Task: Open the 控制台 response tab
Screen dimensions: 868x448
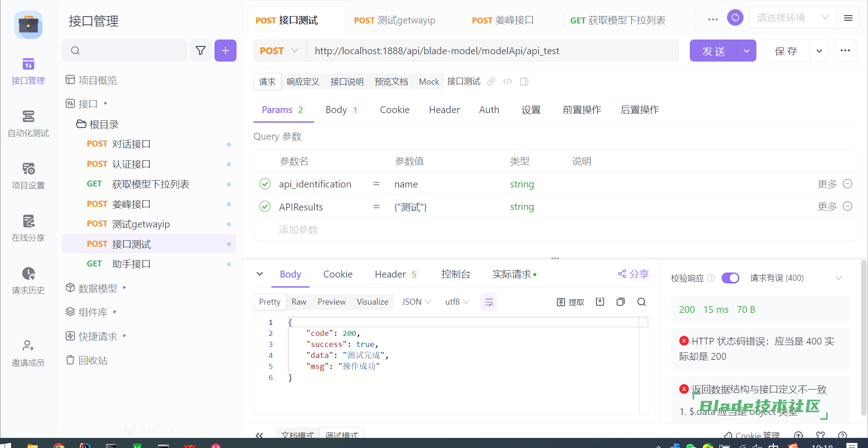Action: coord(456,274)
